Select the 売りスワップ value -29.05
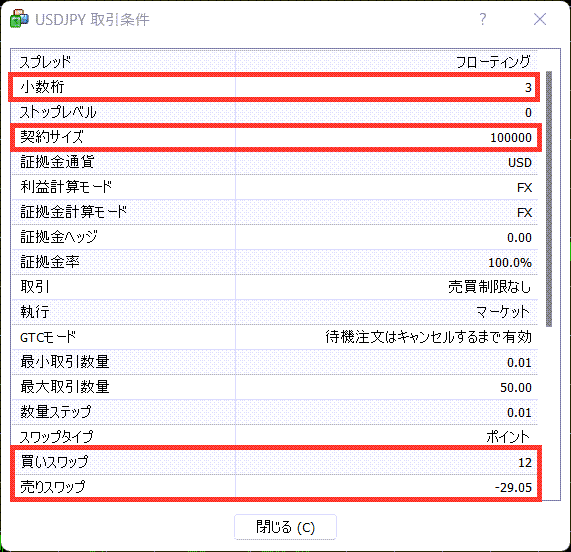 click(x=513, y=488)
